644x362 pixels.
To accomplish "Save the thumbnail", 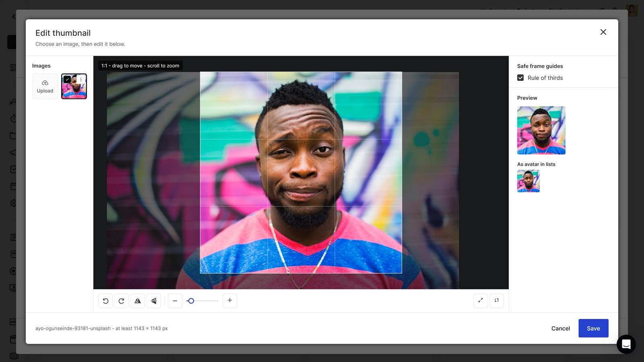I will click(593, 328).
